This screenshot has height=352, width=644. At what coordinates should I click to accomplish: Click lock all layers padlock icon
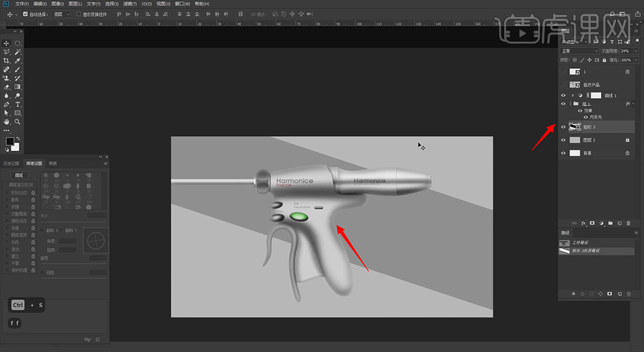point(604,60)
